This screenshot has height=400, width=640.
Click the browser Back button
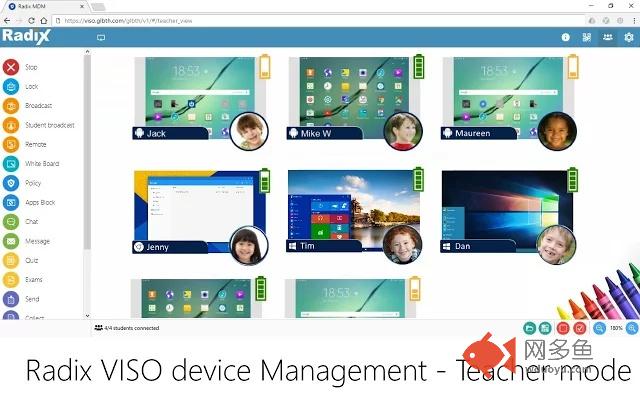(x=7, y=20)
